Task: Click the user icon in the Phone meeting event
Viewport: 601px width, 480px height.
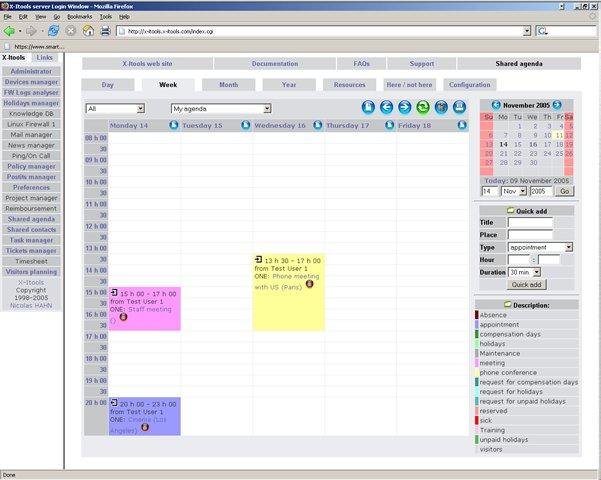Action: 310,284
